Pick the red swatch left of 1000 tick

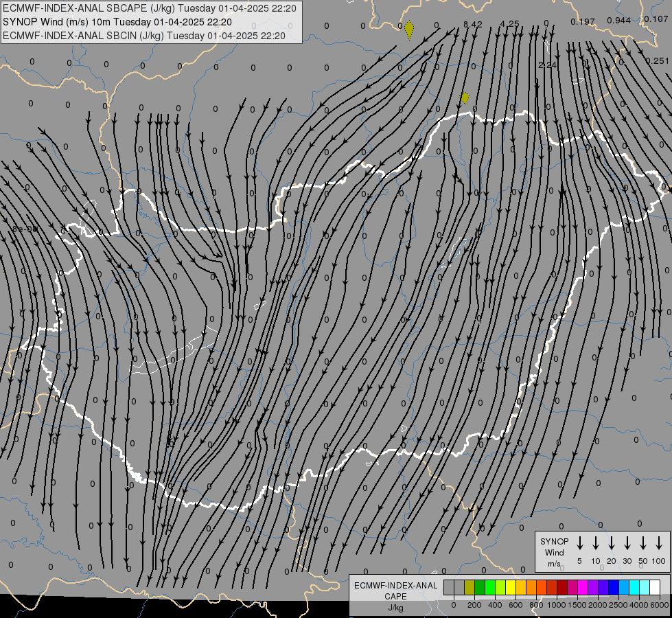[552, 587]
